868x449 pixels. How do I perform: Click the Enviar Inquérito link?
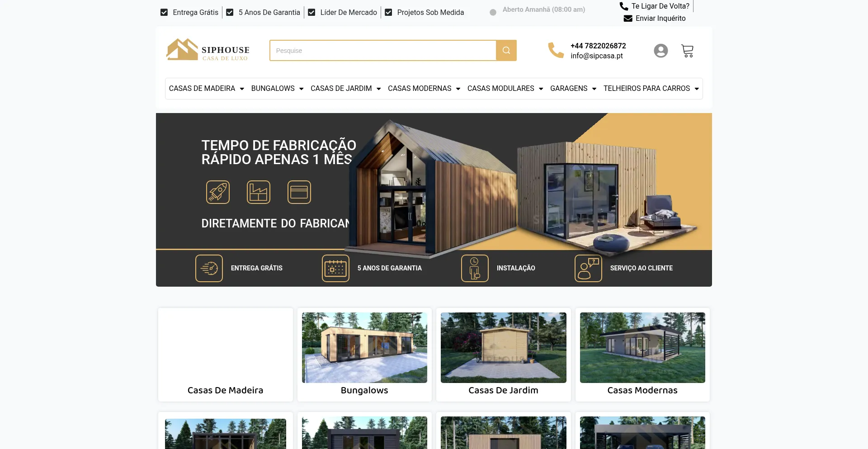660,19
